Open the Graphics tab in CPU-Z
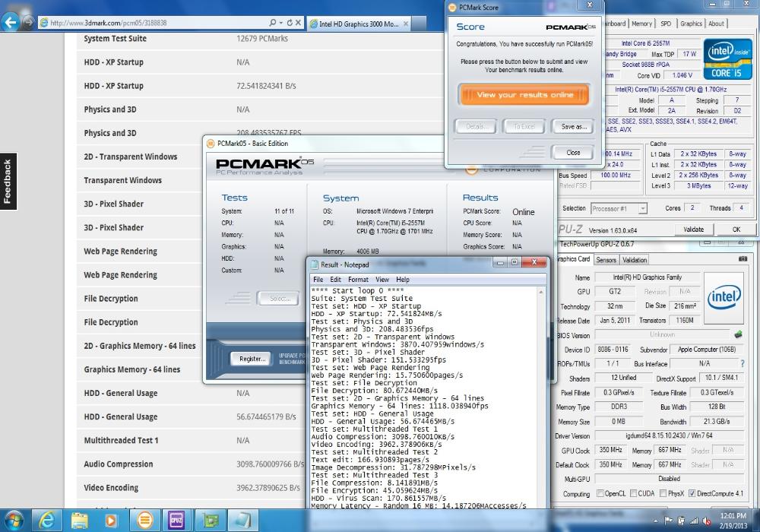The image size is (760, 532). pos(691,24)
